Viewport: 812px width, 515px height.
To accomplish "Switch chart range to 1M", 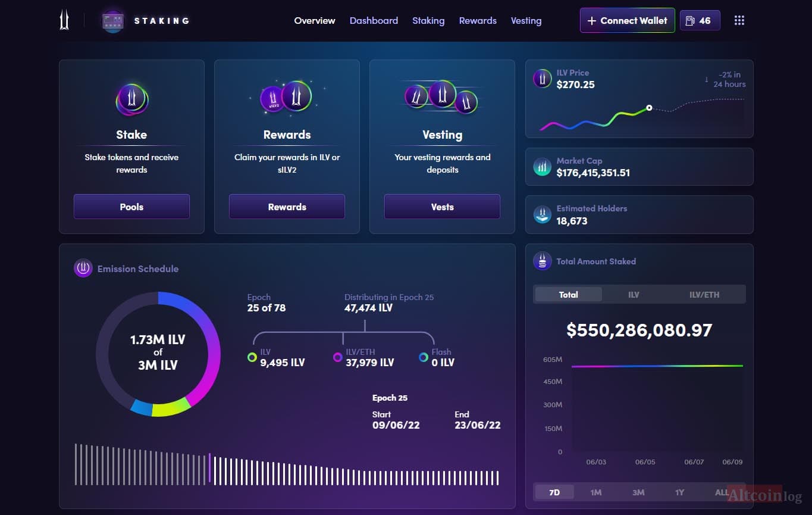I will tap(596, 492).
